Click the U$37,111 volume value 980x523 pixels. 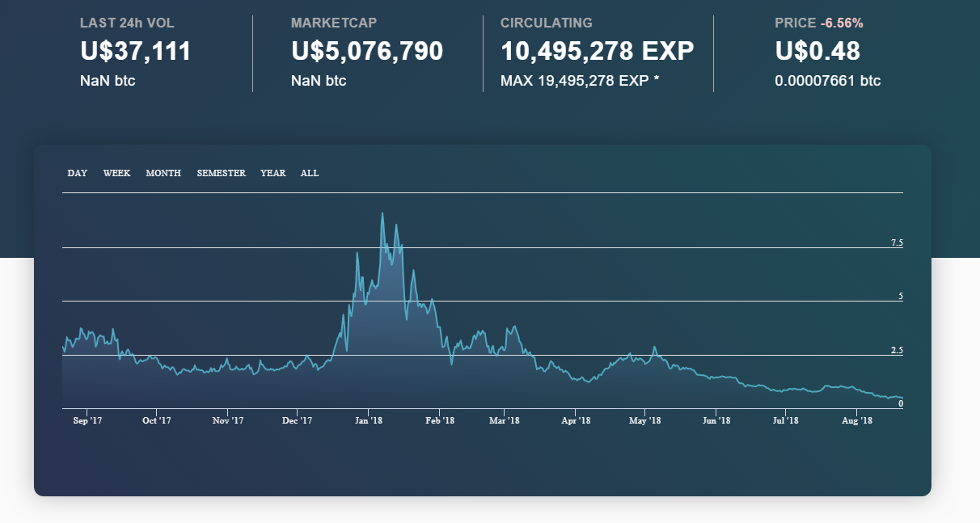click(136, 51)
